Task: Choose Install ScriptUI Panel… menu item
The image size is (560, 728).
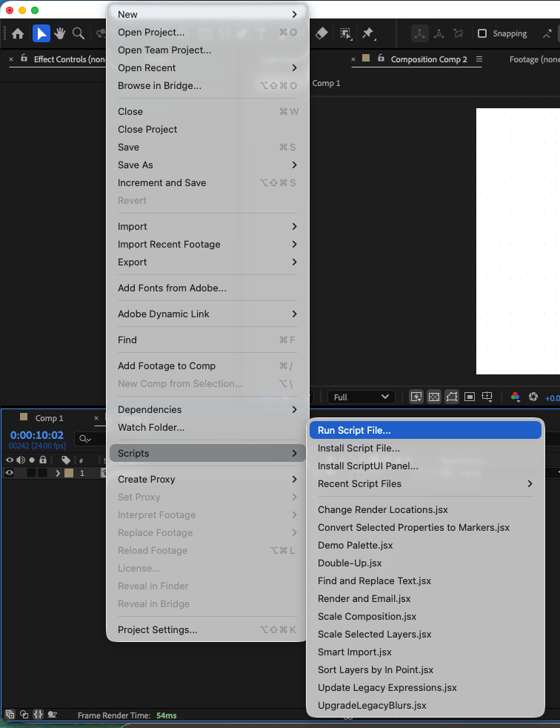Action: coord(425,466)
